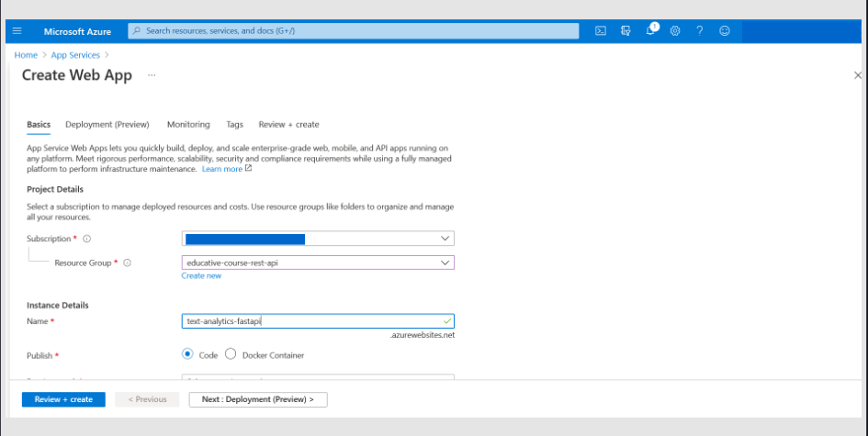Click the Microsoft Azure brand title
This screenshot has height=436, width=868.
pyautogui.click(x=77, y=31)
